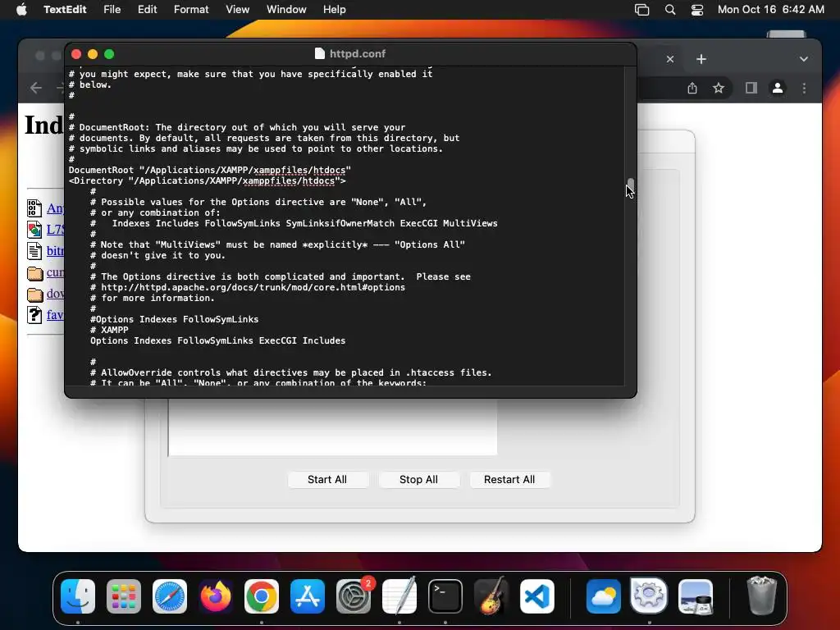Viewport: 840px width, 630px height.
Task: Open Control Center icon
Action: pos(697,10)
